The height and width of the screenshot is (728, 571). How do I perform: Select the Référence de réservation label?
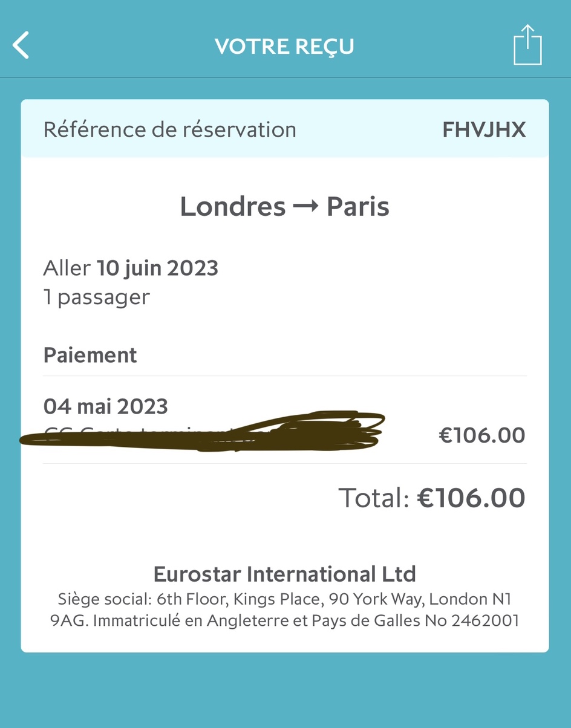pyautogui.click(x=170, y=129)
